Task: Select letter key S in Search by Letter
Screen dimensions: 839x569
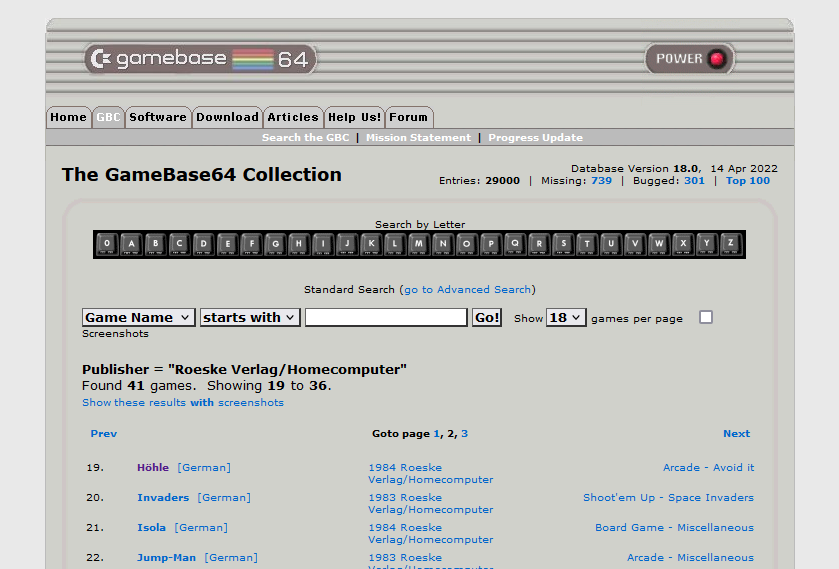Action: 563,244
